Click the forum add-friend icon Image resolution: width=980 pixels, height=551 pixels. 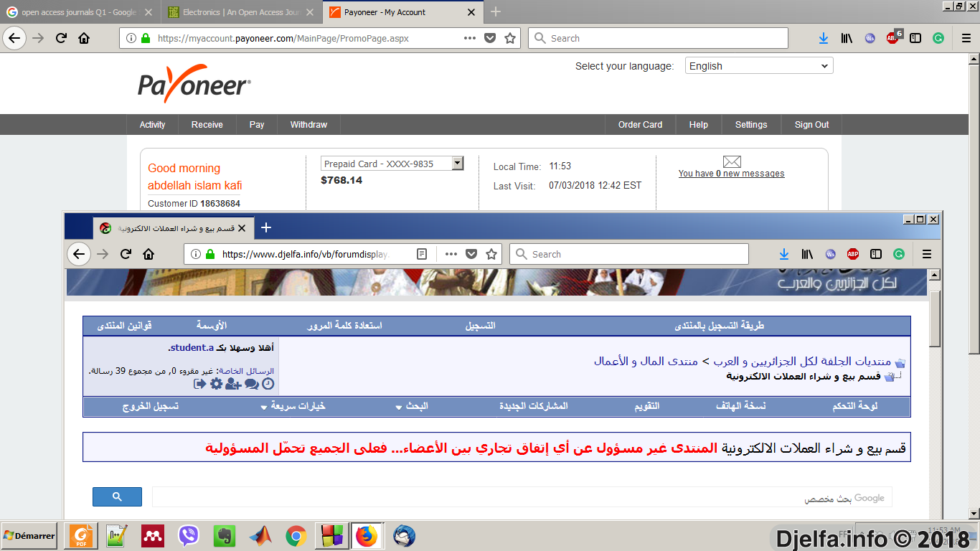pos(232,384)
